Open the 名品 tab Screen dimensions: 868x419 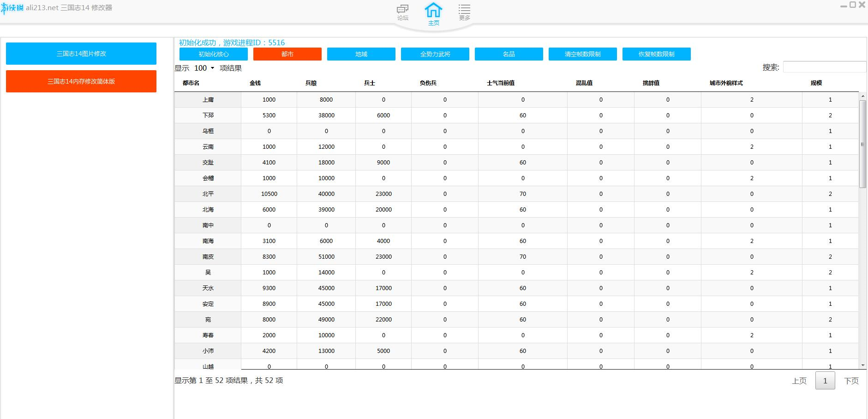[509, 54]
